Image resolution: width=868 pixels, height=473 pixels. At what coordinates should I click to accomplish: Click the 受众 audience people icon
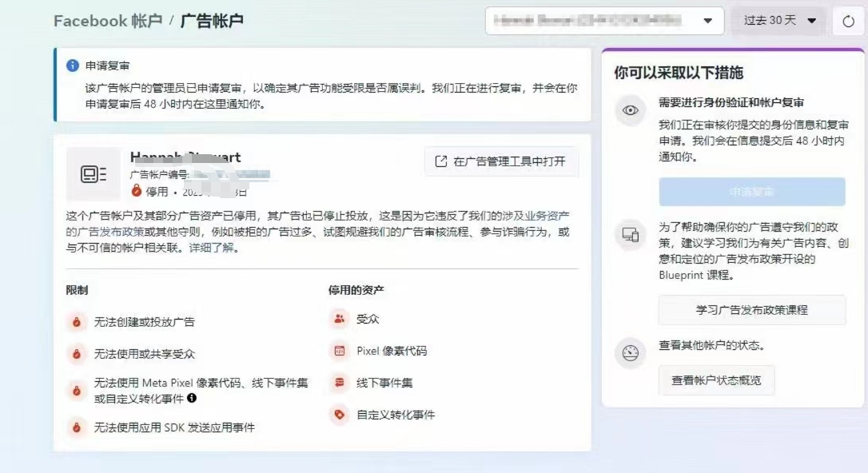[x=340, y=319]
